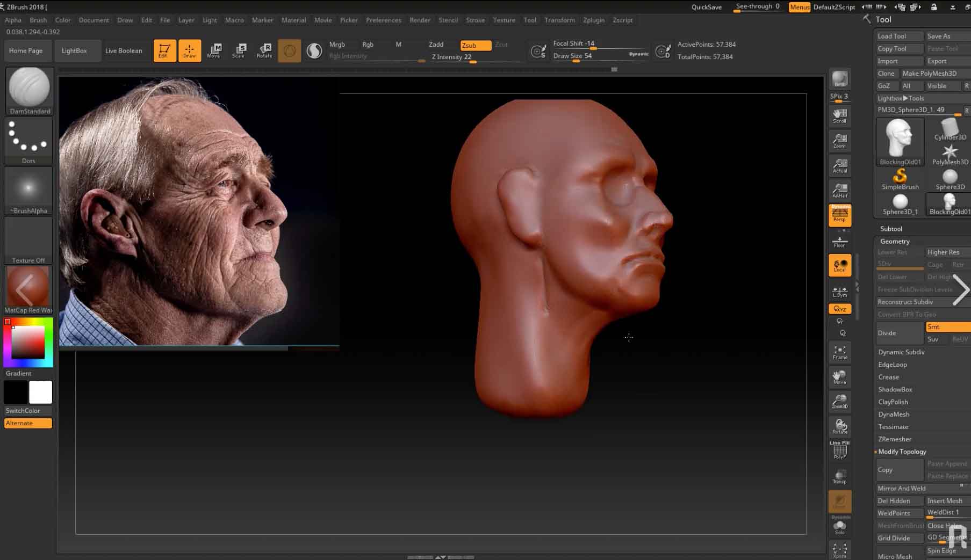Select the Scale transform tool icon
Screen dimensions: 971x560
239,50
